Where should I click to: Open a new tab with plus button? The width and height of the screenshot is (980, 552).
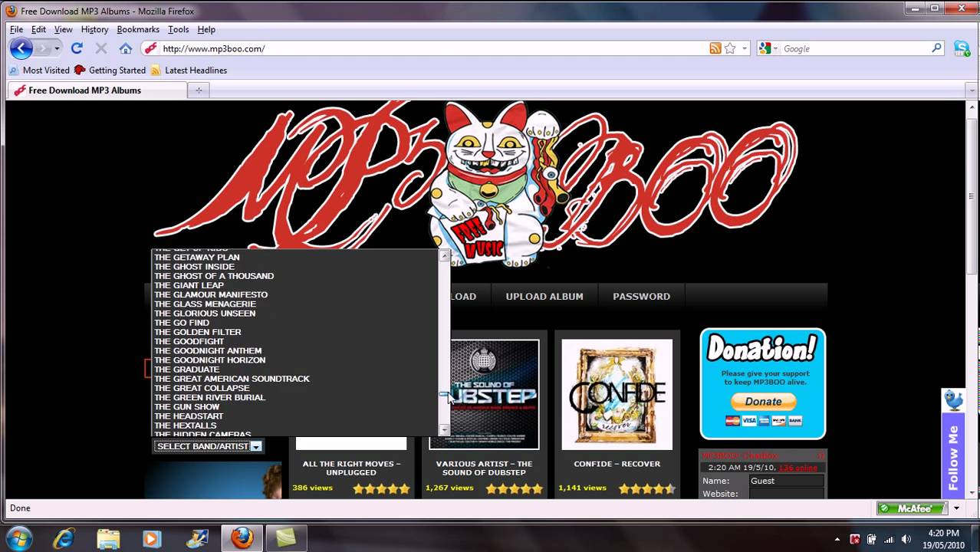pos(198,90)
